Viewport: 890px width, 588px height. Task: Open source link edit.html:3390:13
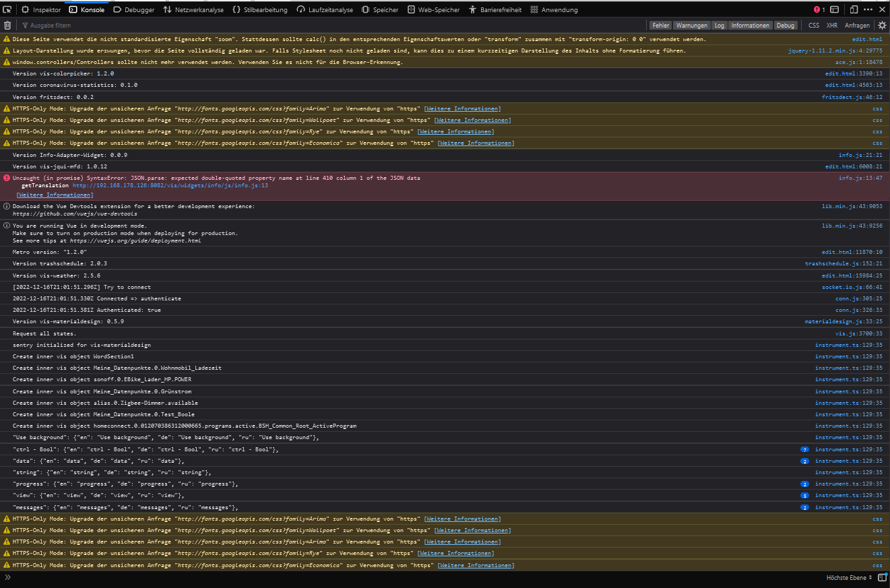tap(854, 73)
